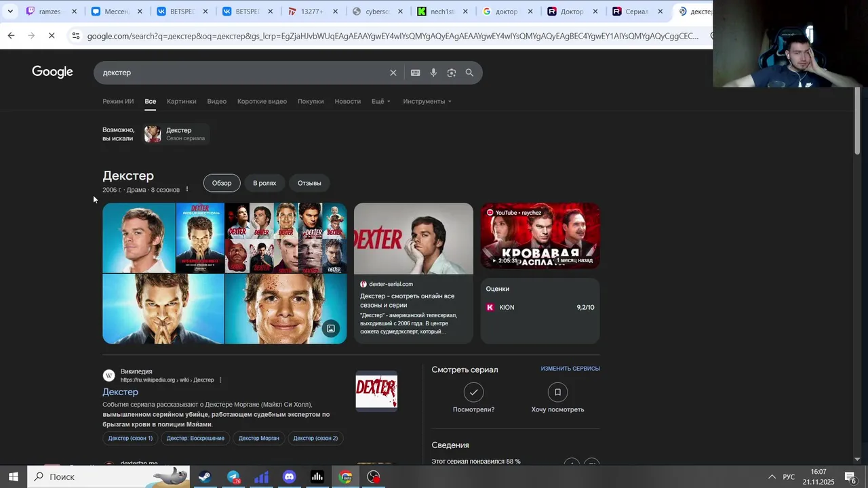Switch to Режим ИИ search mode

[118, 101]
